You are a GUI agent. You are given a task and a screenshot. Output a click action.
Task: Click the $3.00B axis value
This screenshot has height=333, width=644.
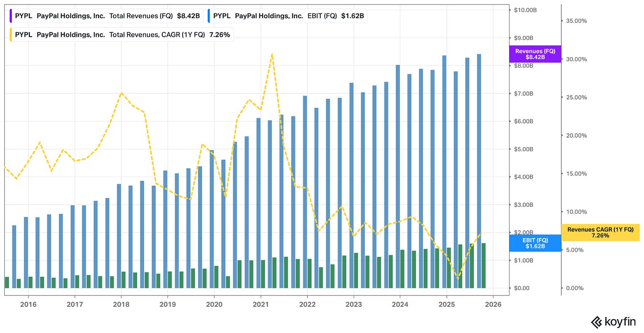pyautogui.click(x=525, y=205)
